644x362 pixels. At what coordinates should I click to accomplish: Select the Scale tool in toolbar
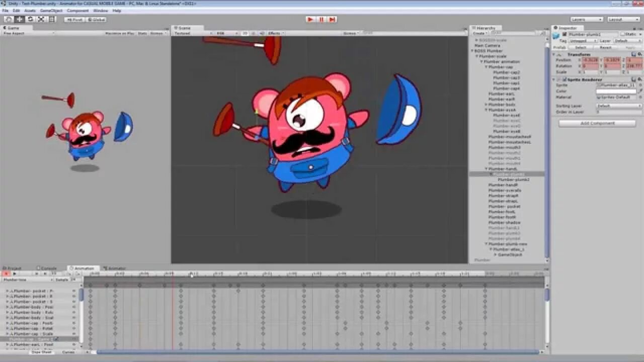[x=41, y=19]
